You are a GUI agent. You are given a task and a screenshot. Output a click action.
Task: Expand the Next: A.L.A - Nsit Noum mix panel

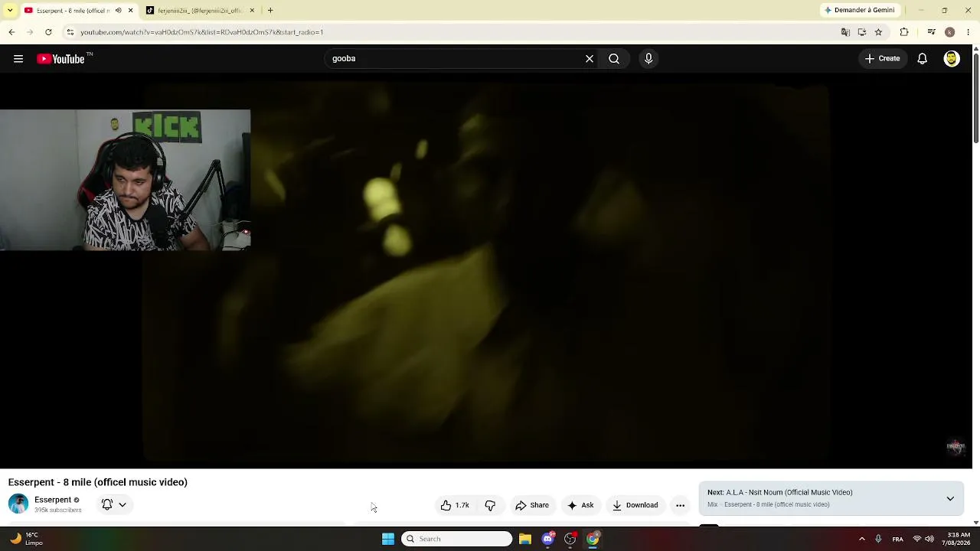(x=950, y=499)
